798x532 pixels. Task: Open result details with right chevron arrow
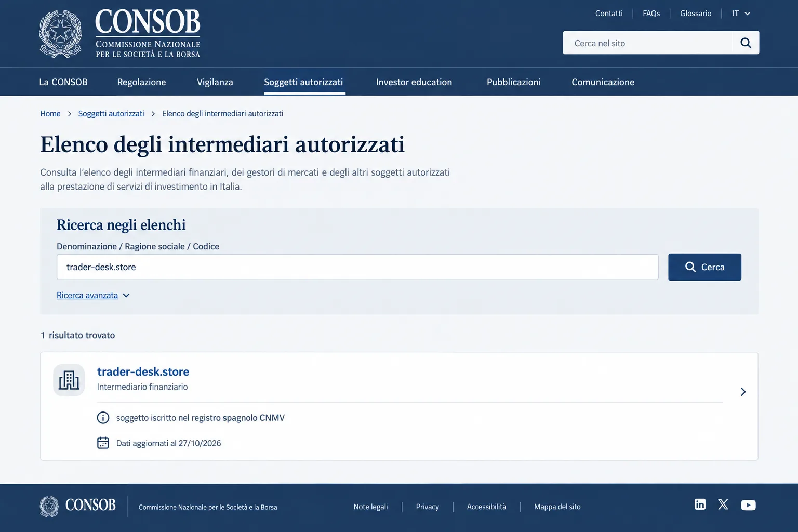[743, 392]
